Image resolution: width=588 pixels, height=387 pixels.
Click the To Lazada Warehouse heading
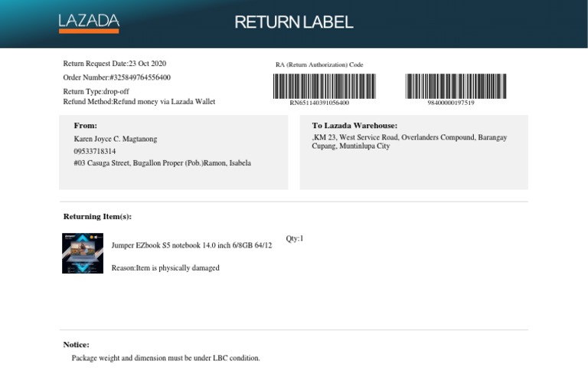354,125
